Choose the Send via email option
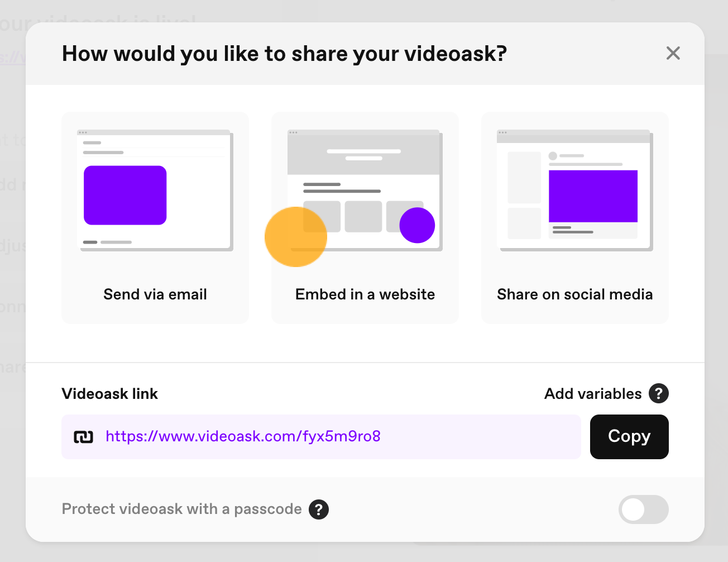This screenshot has height=562, width=728. point(155,218)
